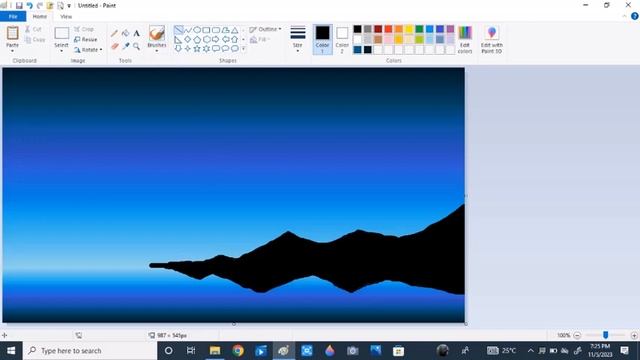Click zoom out minus on status bar
640x360 pixels.
tap(577, 336)
